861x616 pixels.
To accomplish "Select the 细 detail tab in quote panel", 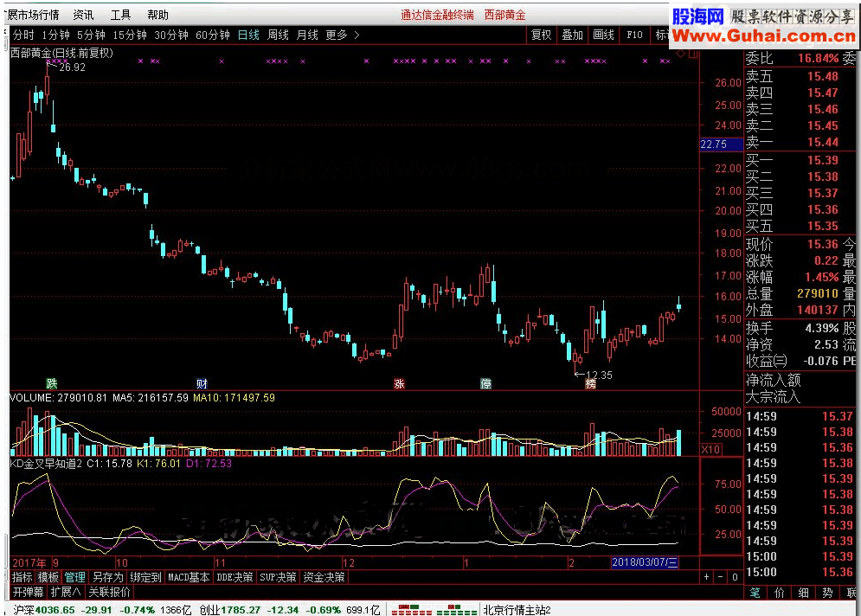I will tap(804, 593).
